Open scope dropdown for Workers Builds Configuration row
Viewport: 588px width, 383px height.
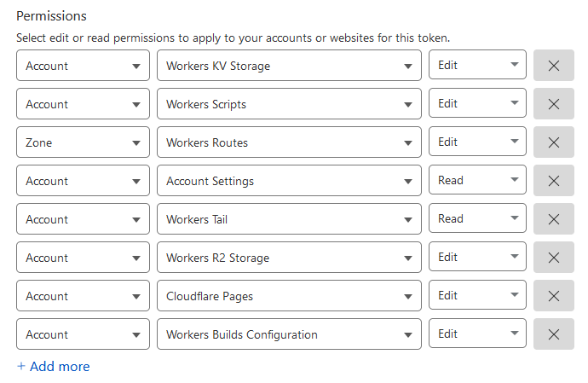point(83,334)
